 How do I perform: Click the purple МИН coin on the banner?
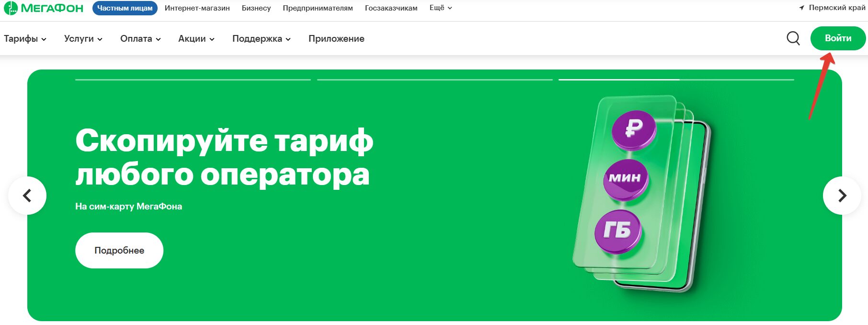tap(625, 179)
